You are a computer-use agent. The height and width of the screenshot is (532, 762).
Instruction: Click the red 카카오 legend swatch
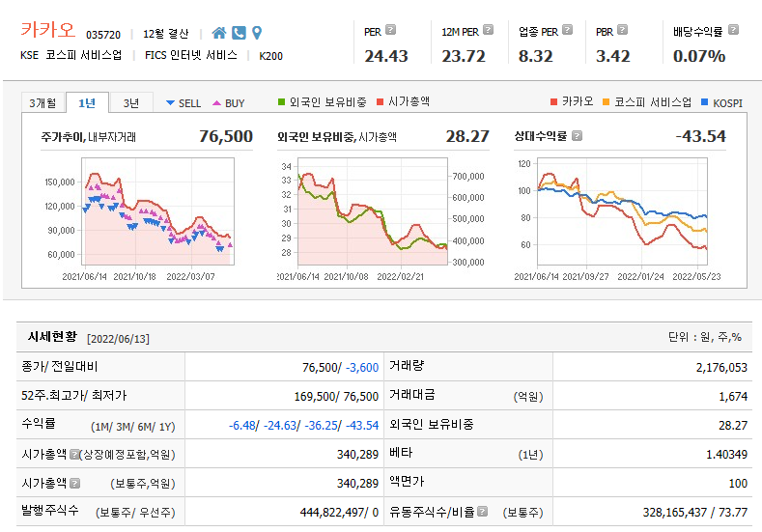[553, 102]
